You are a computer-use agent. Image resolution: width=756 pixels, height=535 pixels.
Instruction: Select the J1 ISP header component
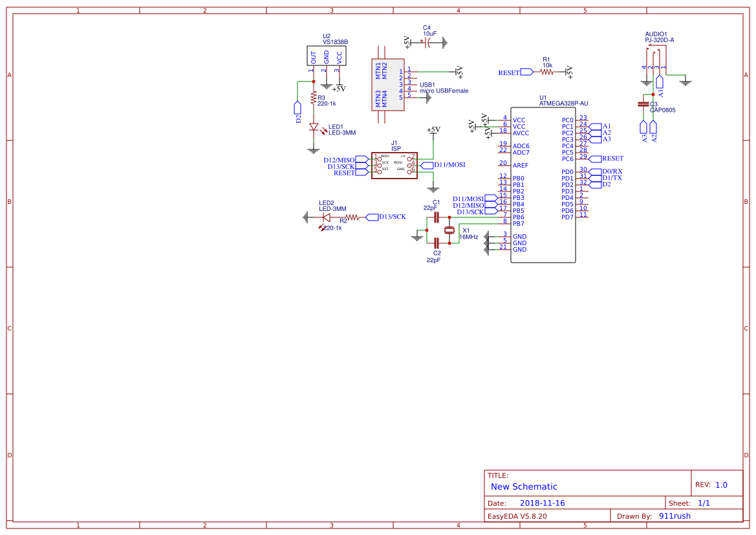(394, 165)
